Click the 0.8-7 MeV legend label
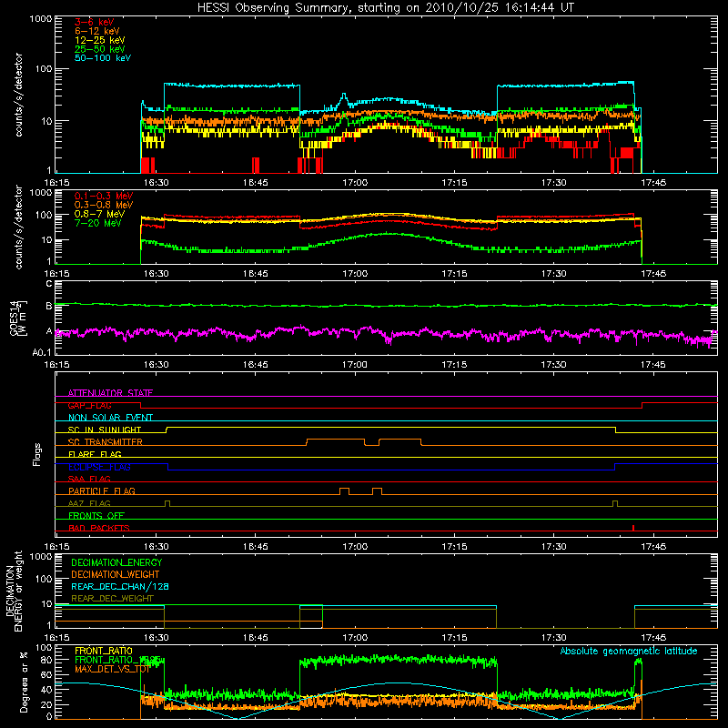 99,214
